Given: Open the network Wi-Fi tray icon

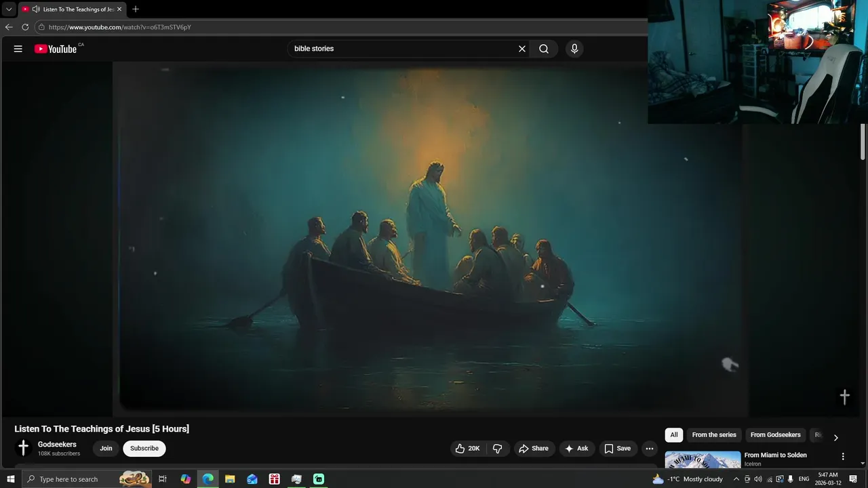Looking at the screenshot, I should pyautogui.click(x=769, y=479).
